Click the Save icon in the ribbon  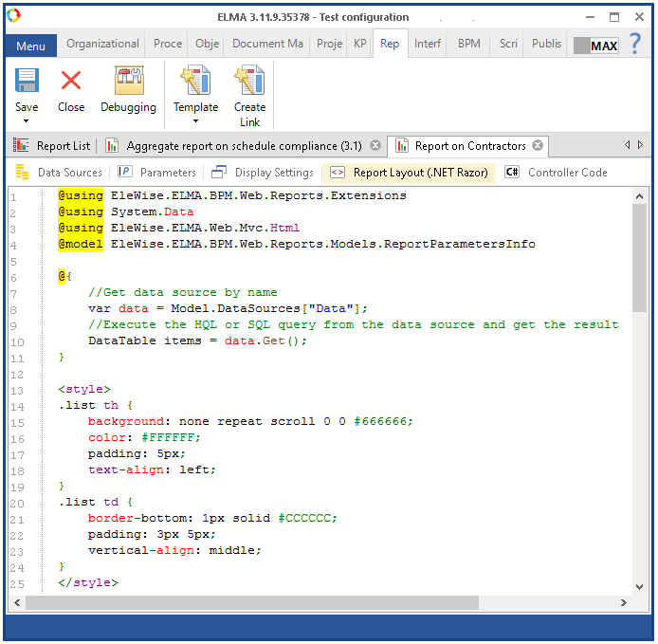pos(27,82)
